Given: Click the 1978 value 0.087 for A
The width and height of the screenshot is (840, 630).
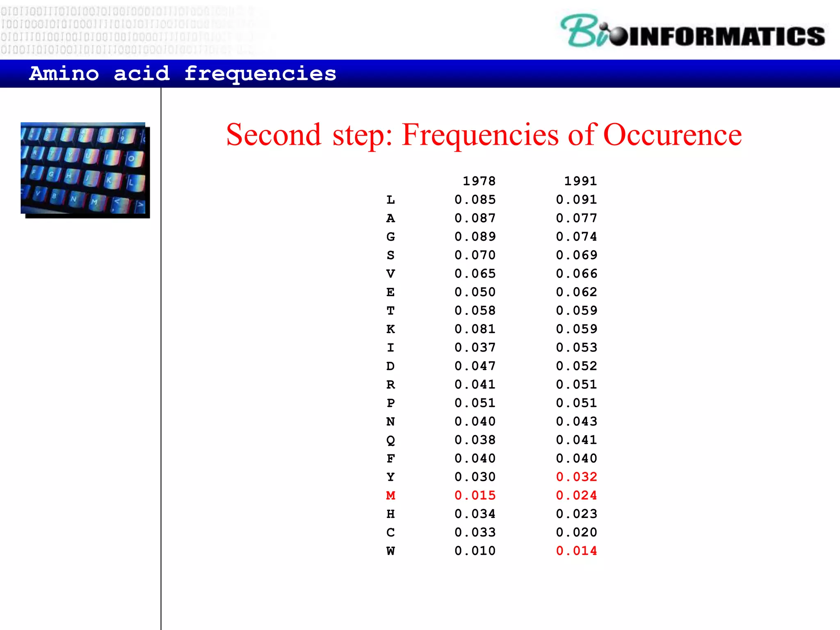Looking at the screenshot, I should [475, 218].
